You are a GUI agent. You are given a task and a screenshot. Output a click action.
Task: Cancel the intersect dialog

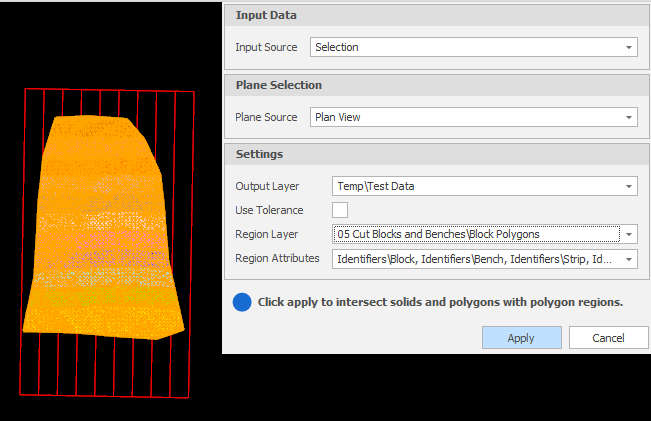click(608, 338)
